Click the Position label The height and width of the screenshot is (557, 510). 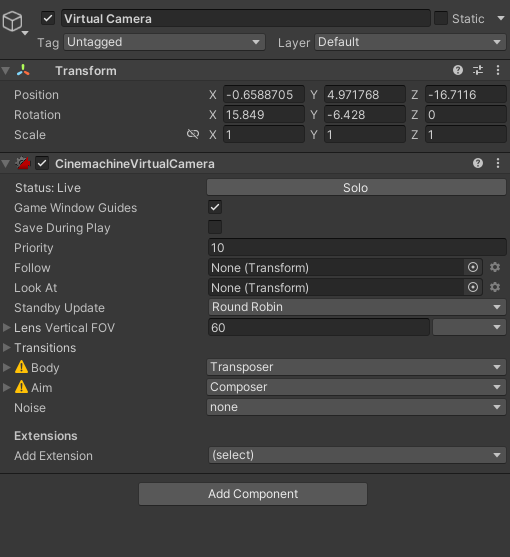(x=36, y=94)
